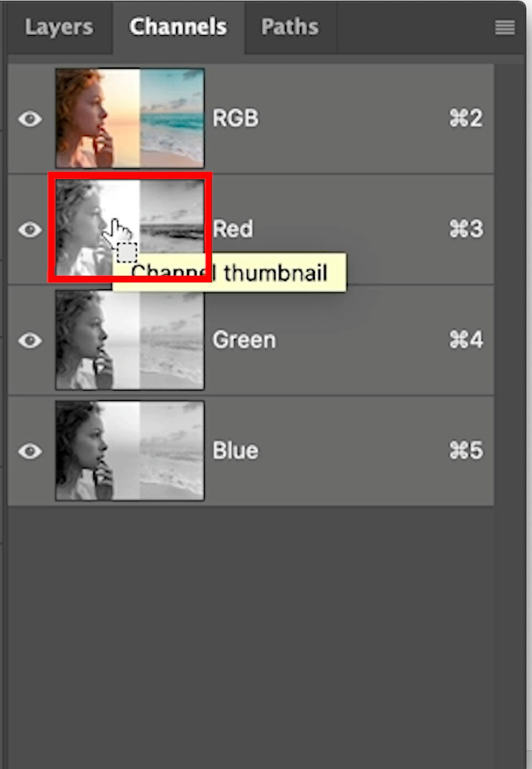
Task: Open the Paths tab
Action: (290, 27)
